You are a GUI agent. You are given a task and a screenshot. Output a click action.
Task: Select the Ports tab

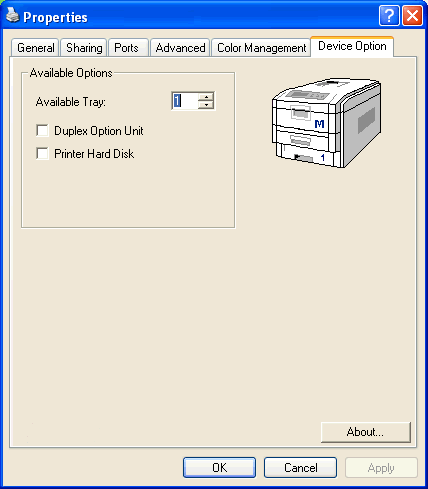128,48
